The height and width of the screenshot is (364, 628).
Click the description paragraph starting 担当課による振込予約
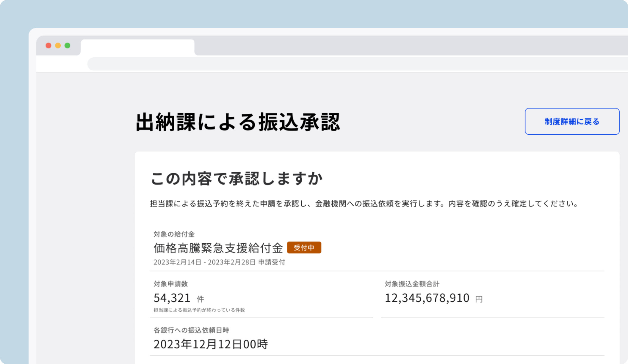coord(364,204)
